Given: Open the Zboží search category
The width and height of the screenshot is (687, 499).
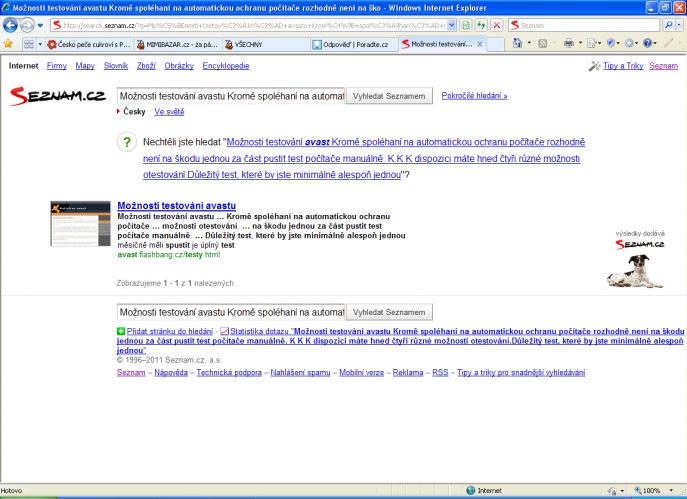Looking at the screenshot, I should 146,66.
